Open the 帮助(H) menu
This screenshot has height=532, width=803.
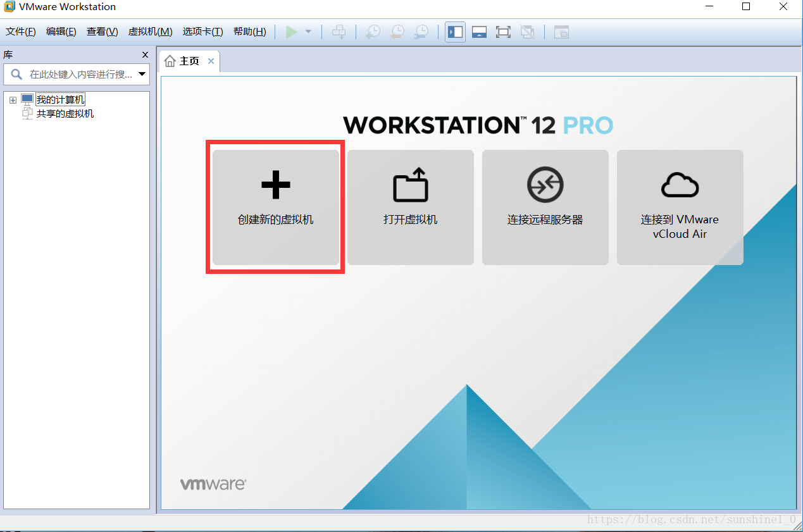point(250,32)
